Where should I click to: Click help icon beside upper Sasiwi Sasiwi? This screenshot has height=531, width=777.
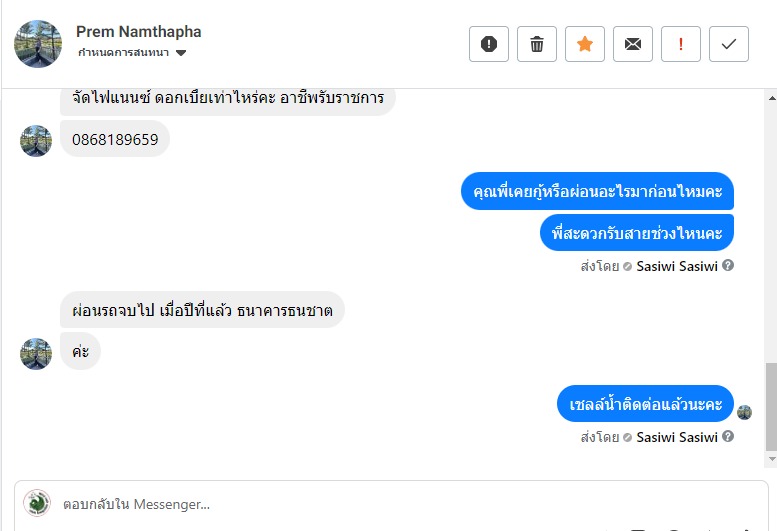point(728,266)
